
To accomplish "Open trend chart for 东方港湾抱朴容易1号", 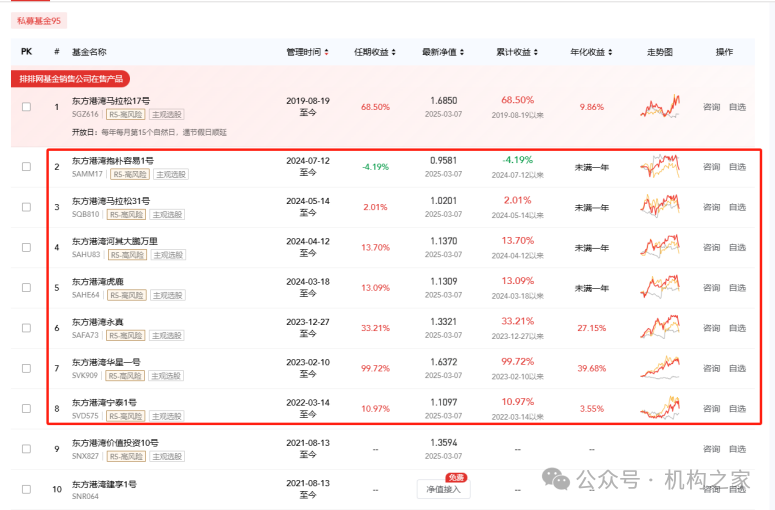I will click(x=660, y=167).
